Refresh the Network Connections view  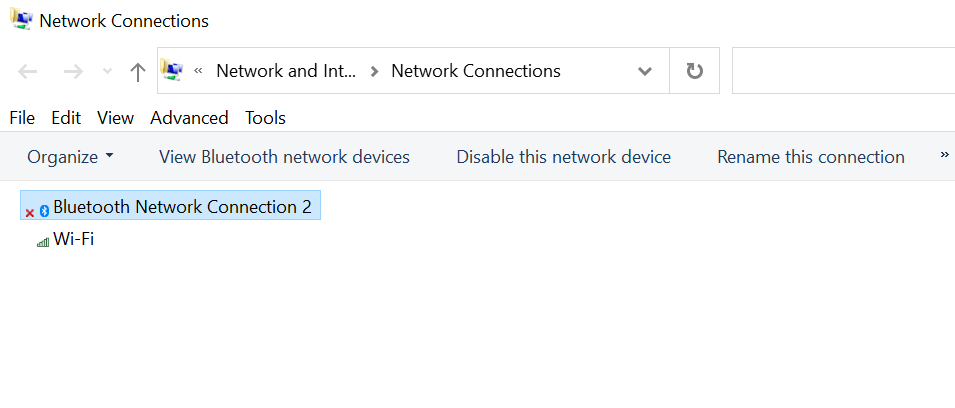pos(694,71)
